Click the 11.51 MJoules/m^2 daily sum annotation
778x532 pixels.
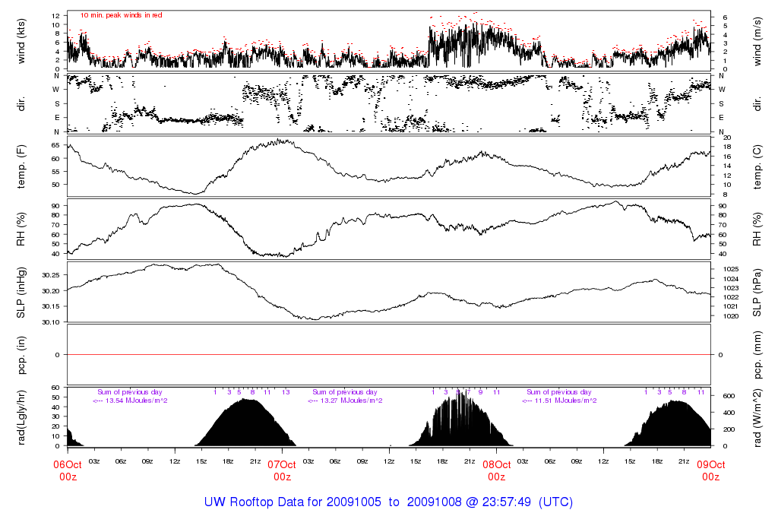[x=560, y=401]
